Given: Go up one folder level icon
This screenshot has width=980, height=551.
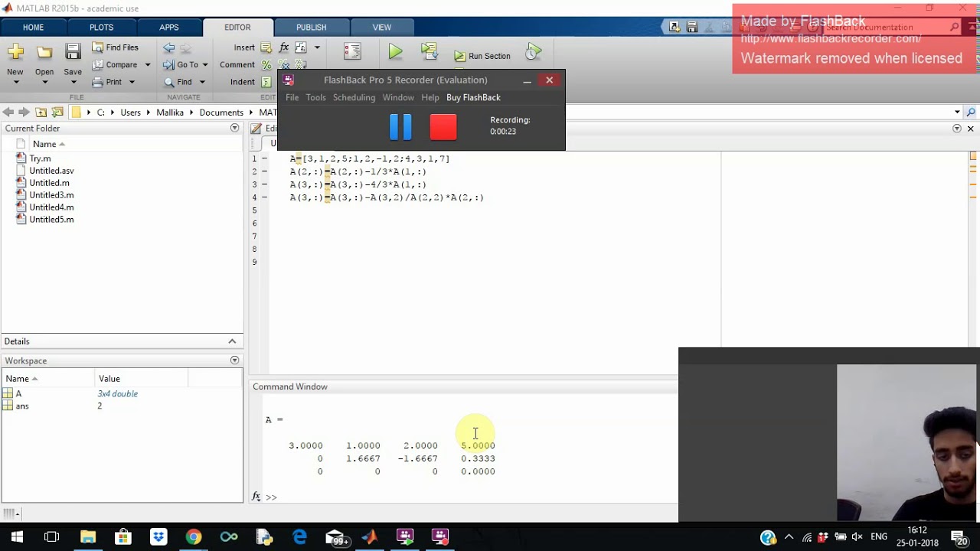Looking at the screenshot, I should click(41, 112).
